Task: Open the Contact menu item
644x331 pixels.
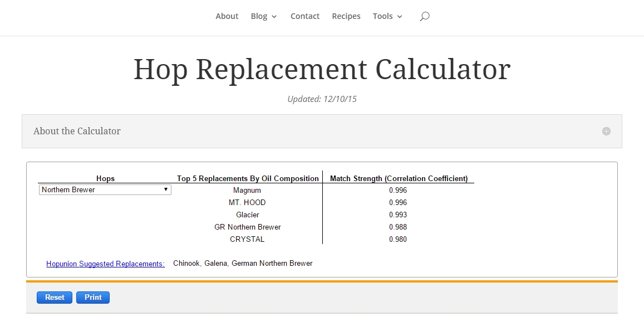Action: tap(304, 16)
